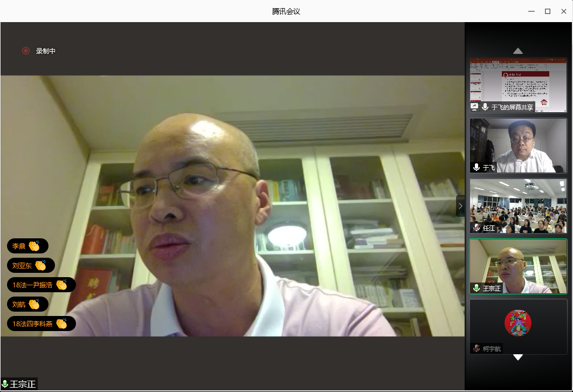
Task: Click the green microphone icon at bottom-left speaker label
Action: [x=5, y=384]
